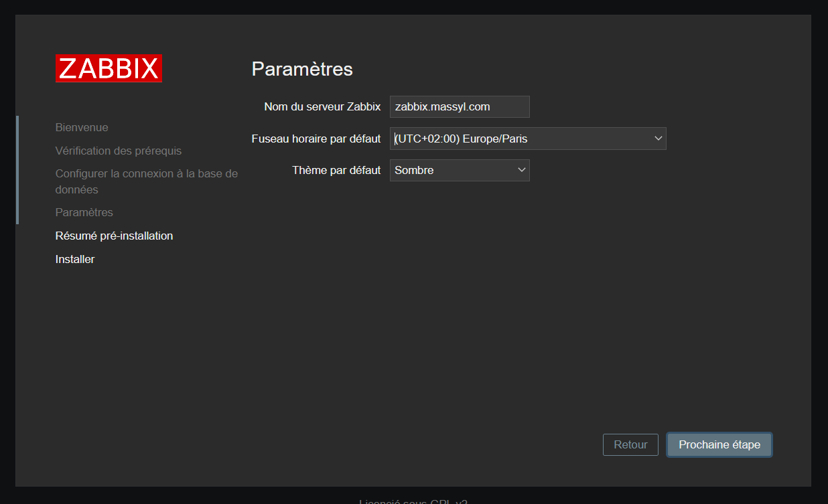Select the Vérification des prérequis step
Image resolution: width=828 pixels, height=504 pixels.
119,151
